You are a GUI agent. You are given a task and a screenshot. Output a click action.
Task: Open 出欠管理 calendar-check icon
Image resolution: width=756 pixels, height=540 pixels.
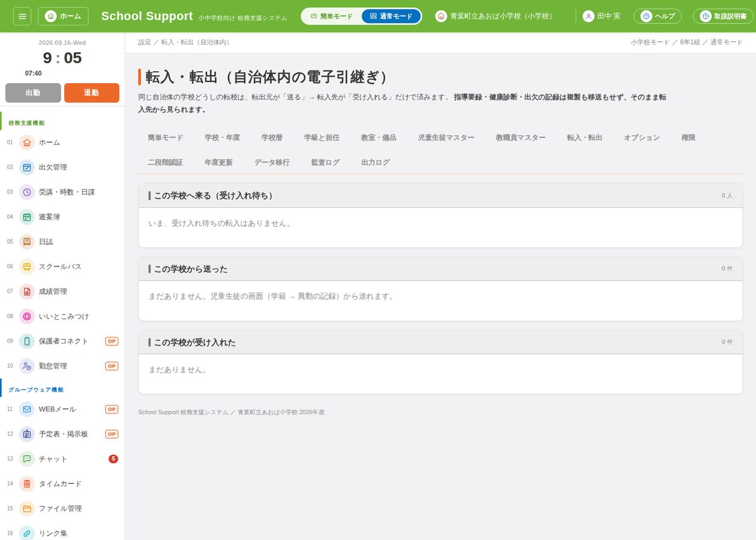point(27,167)
